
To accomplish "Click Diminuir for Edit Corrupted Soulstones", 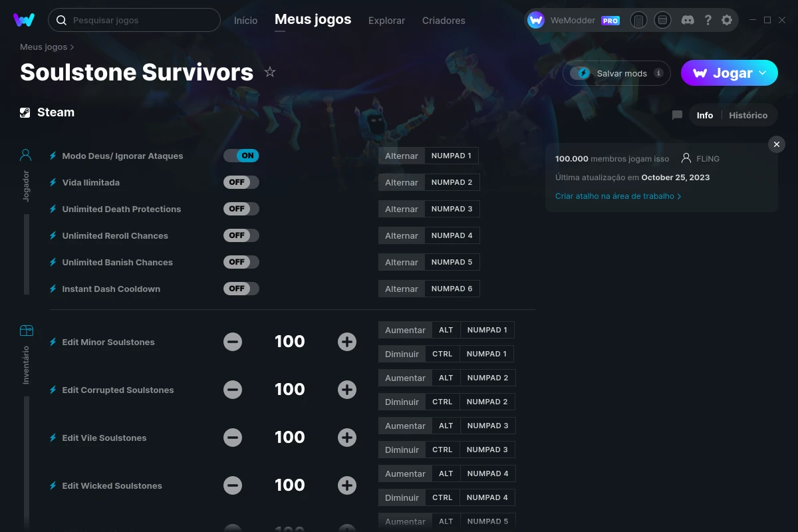I will tap(402, 402).
